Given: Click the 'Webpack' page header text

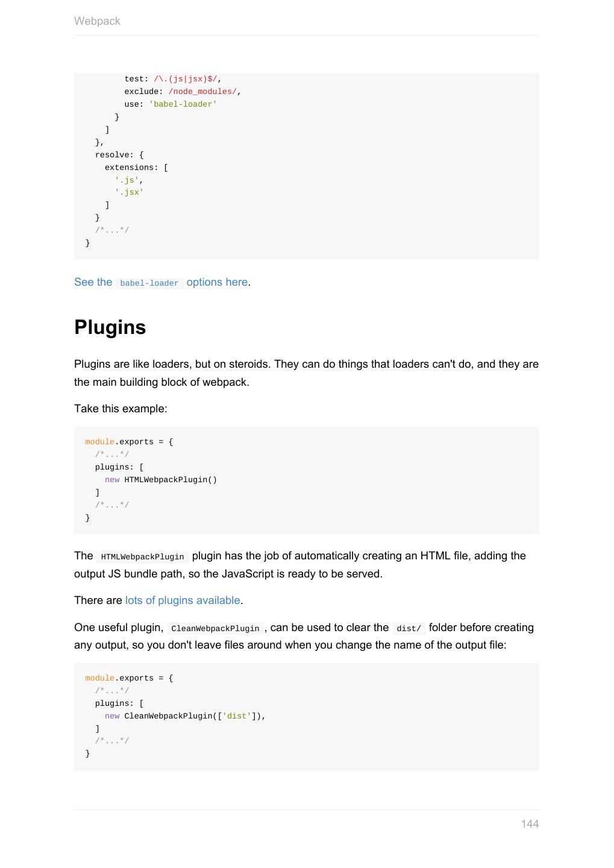Looking at the screenshot, I should tap(97, 21).
